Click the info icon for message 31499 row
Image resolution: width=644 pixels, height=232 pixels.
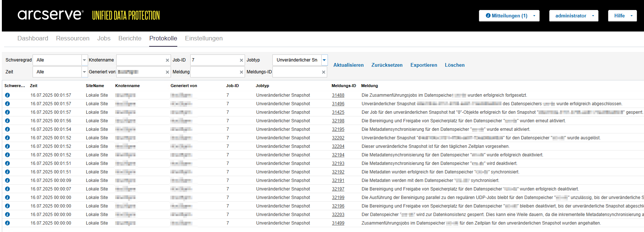(7, 223)
